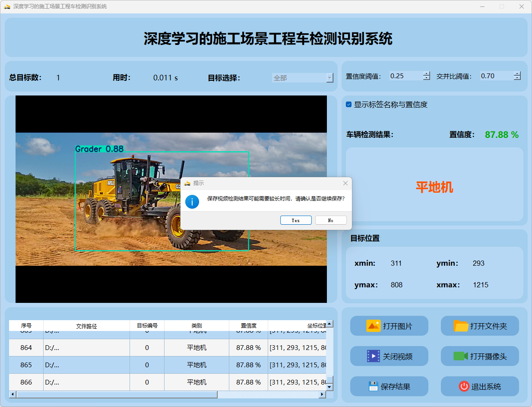Image resolution: width=532 pixels, height=407 pixels.
Task: Click the picture icon on 打开图片 button
Action: point(373,326)
